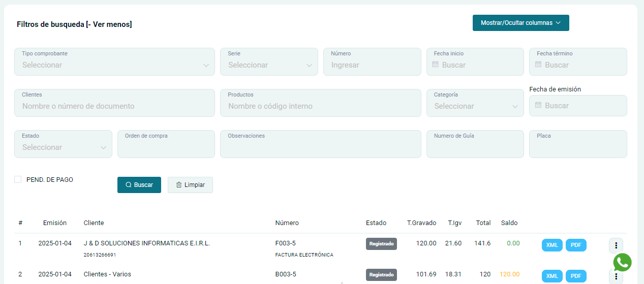Open the Categoría selector
Viewport: 644px width, 284px height.
pyautogui.click(x=475, y=106)
